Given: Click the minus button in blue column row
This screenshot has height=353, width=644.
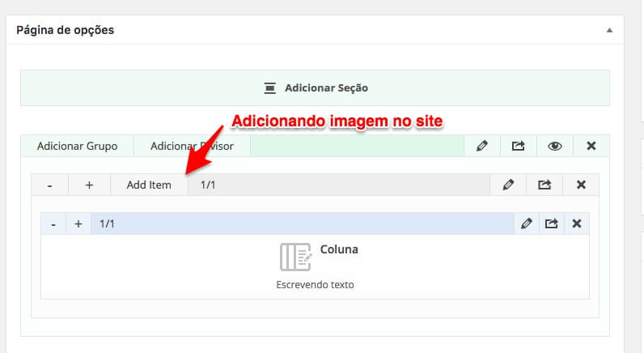Looking at the screenshot, I should click(x=53, y=224).
